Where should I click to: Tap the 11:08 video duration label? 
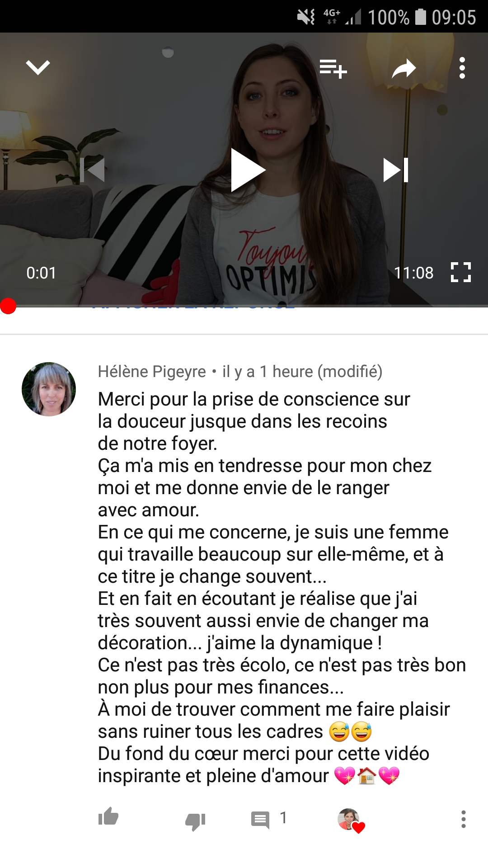[x=413, y=273]
